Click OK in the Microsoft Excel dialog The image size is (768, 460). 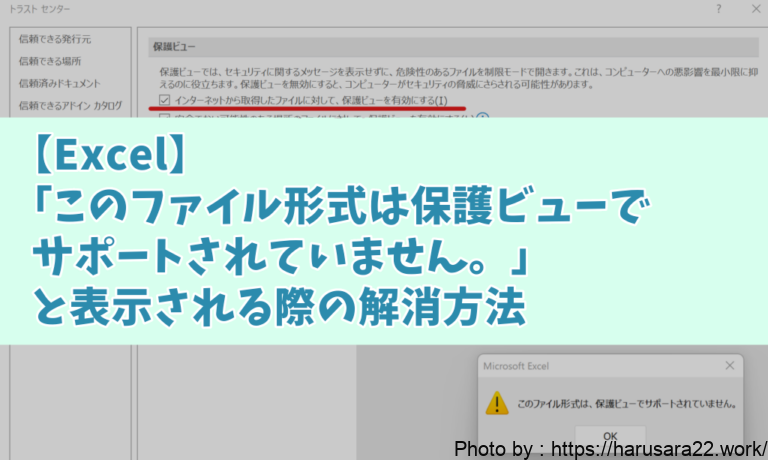(x=610, y=436)
